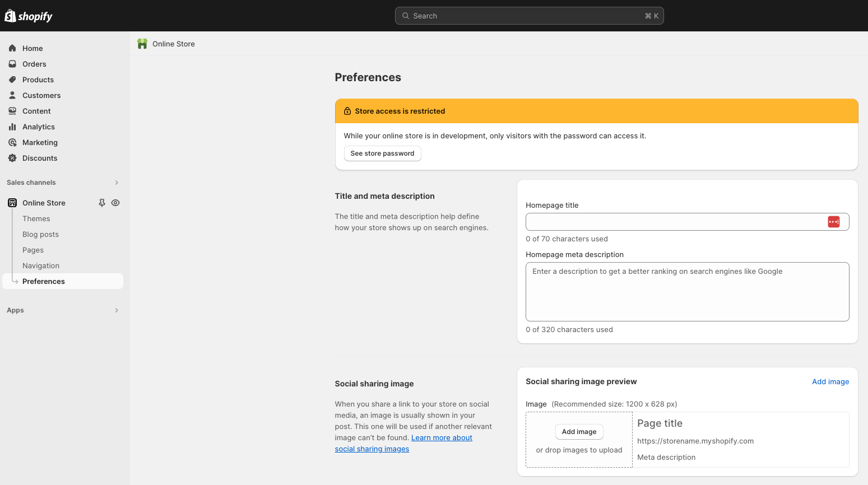Go to the Navigation submenu item
The image size is (868, 485).
pos(41,265)
